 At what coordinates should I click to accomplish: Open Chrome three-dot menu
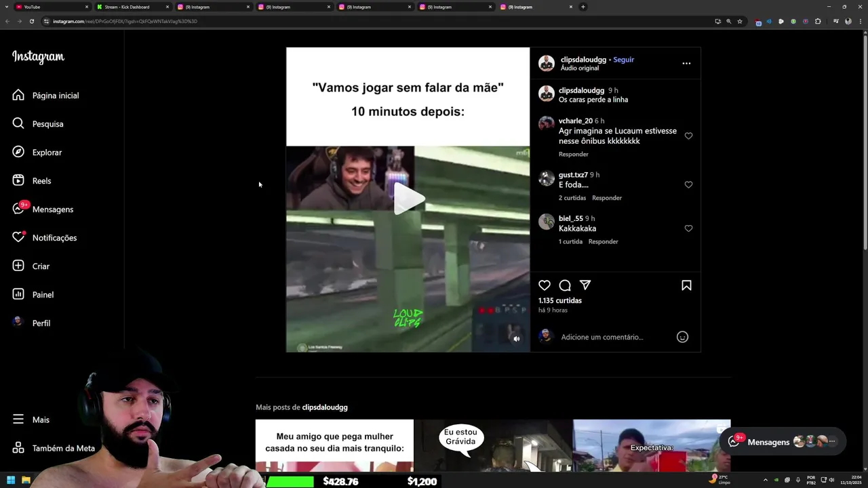pos(860,21)
